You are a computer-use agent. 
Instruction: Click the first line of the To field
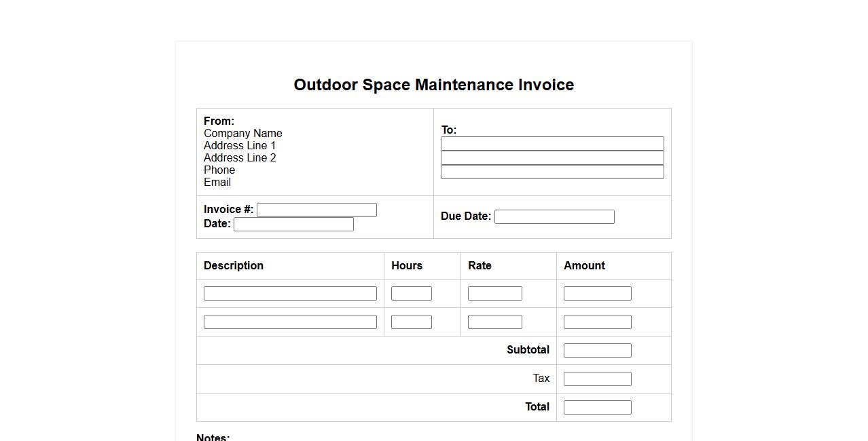[x=552, y=143]
